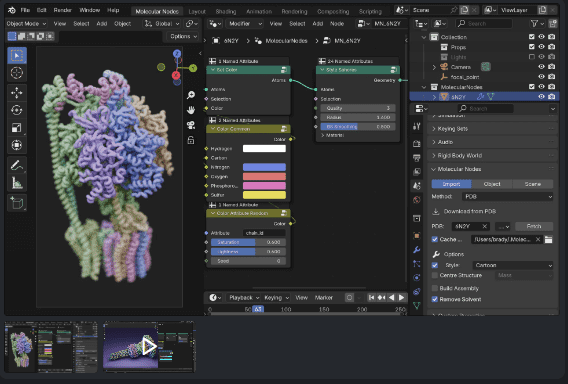Image resolution: width=568 pixels, height=384 pixels.
Task: Toggle the Style checkbox
Action: pyautogui.click(x=435, y=265)
